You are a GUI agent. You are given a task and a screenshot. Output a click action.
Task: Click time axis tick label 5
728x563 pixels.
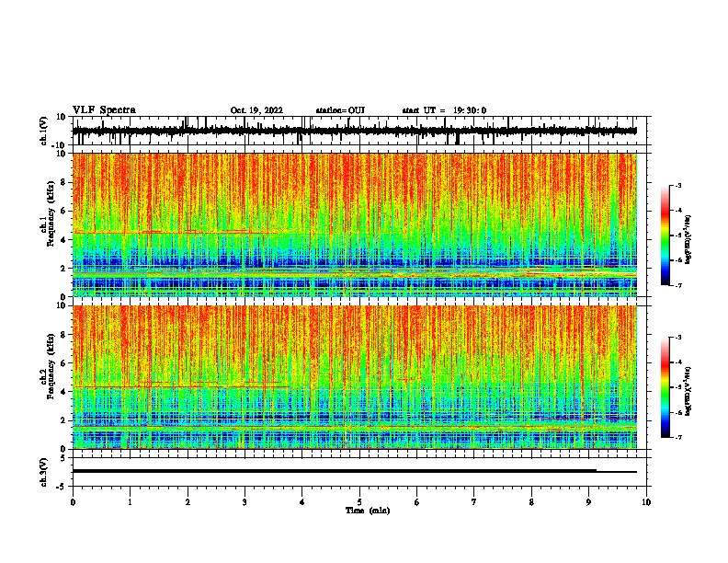click(359, 502)
